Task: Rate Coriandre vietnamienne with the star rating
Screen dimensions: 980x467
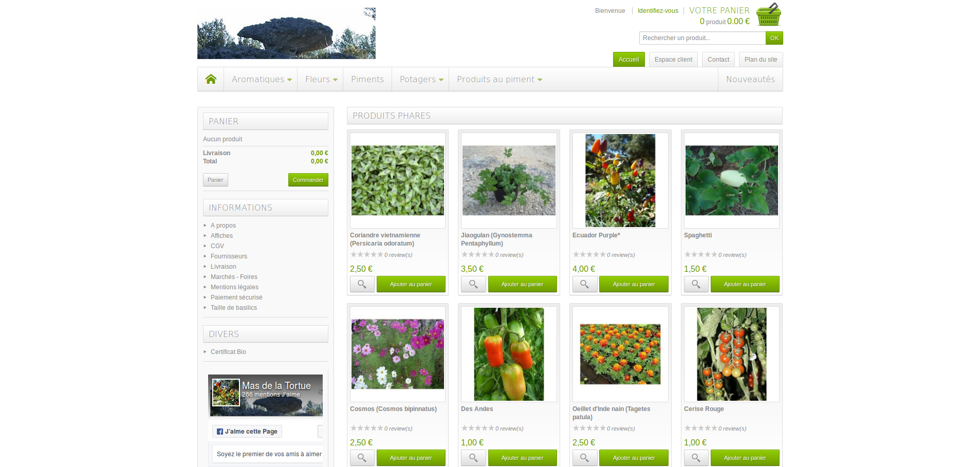Action: pos(366,254)
